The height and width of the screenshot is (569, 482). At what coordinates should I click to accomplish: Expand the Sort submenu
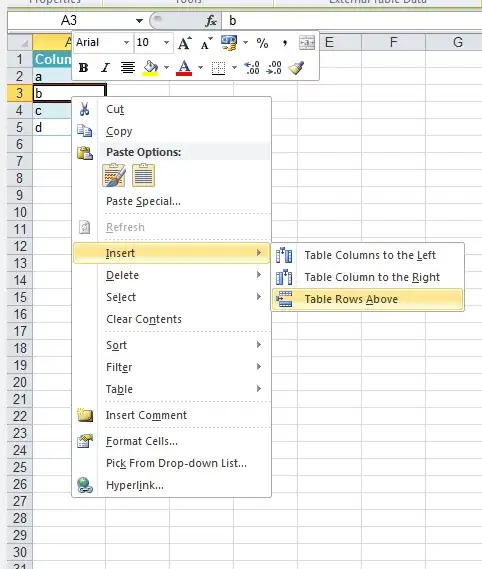(171, 345)
